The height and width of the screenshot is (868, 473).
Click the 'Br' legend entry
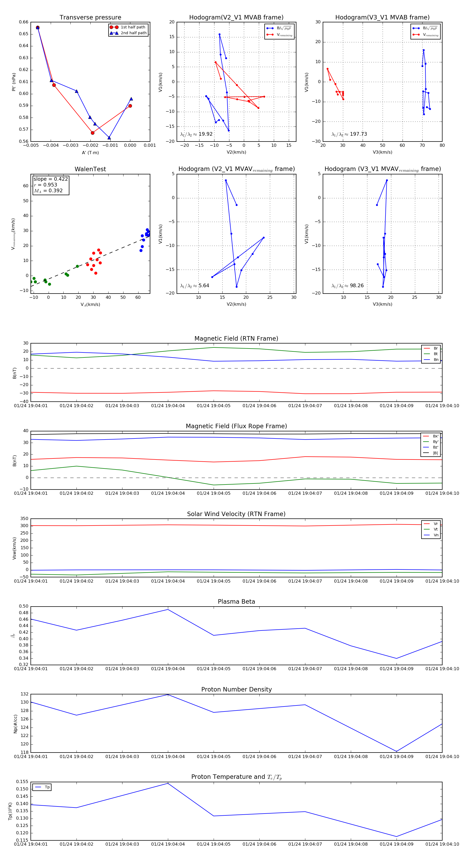431,349
